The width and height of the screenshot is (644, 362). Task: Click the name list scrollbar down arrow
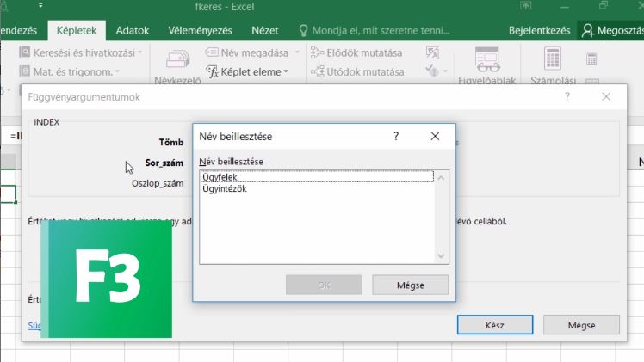441,256
